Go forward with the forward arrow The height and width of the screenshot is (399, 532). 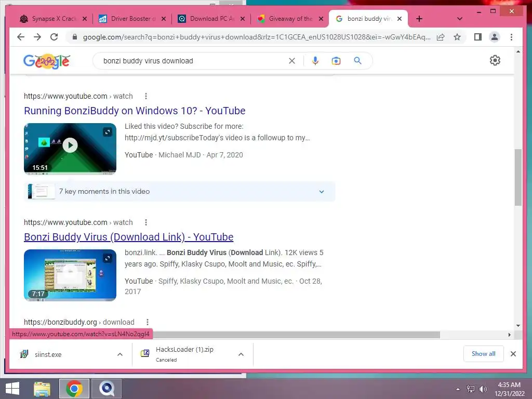(x=37, y=37)
